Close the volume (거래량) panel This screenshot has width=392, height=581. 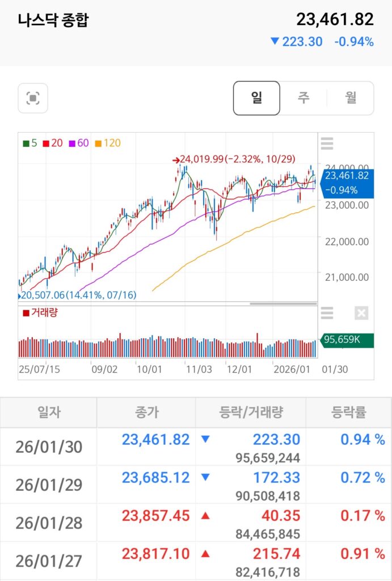(x=361, y=313)
